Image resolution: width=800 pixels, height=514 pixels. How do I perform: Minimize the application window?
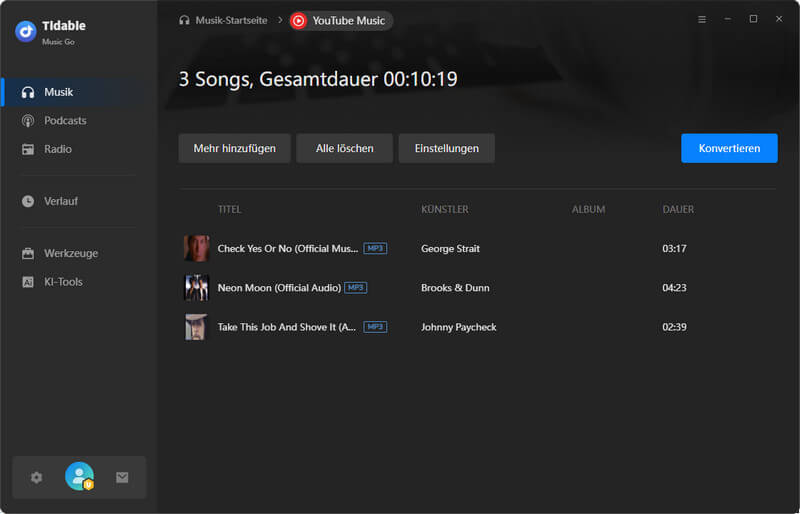728,19
